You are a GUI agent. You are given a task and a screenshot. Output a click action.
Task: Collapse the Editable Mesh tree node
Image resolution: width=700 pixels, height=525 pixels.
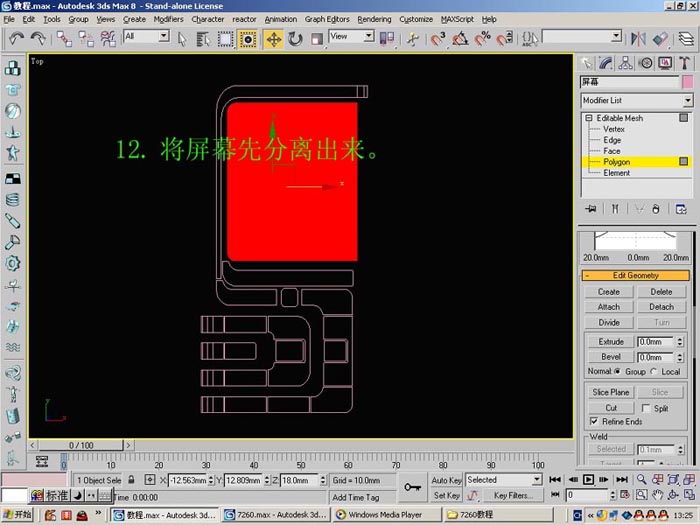[x=589, y=118]
